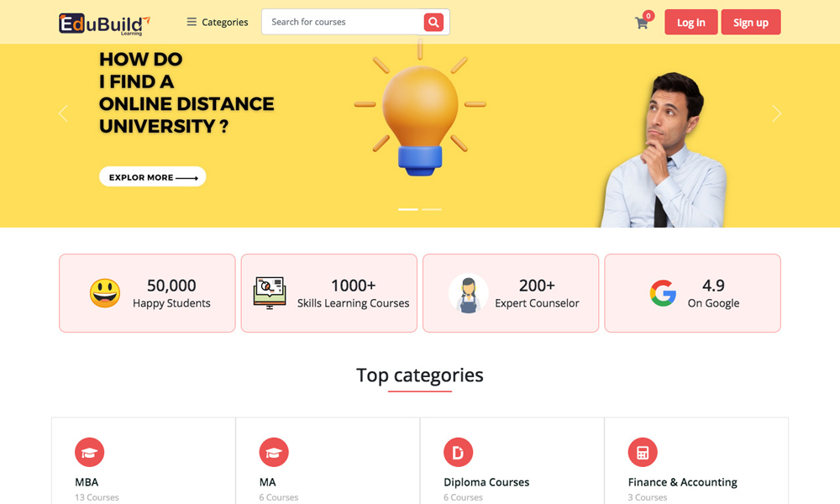This screenshot has height=504, width=840.
Task: Click the red search magnifier icon
Action: click(x=433, y=22)
